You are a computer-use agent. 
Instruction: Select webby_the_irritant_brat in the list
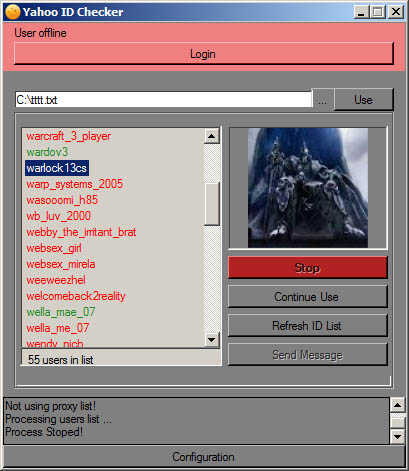pos(81,232)
